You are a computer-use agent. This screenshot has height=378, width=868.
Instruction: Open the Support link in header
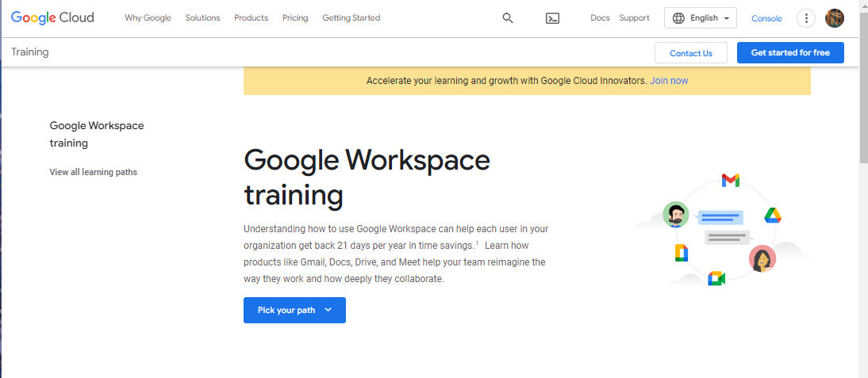(635, 17)
